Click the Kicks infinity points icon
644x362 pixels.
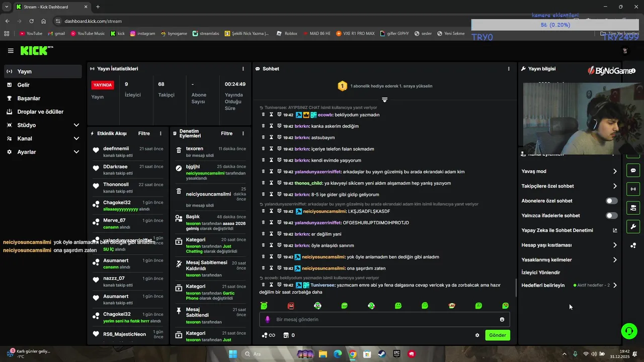(x=269, y=335)
